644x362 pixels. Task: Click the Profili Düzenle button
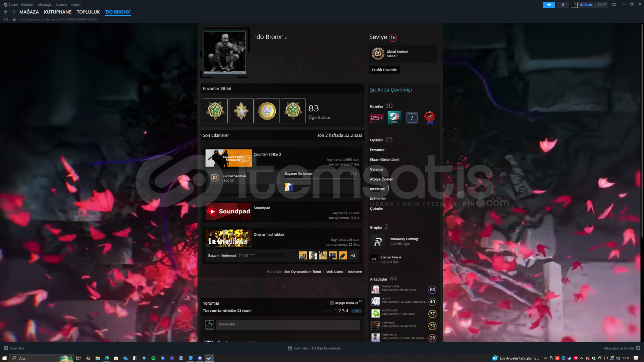pyautogui.click(x=384, y=70)
